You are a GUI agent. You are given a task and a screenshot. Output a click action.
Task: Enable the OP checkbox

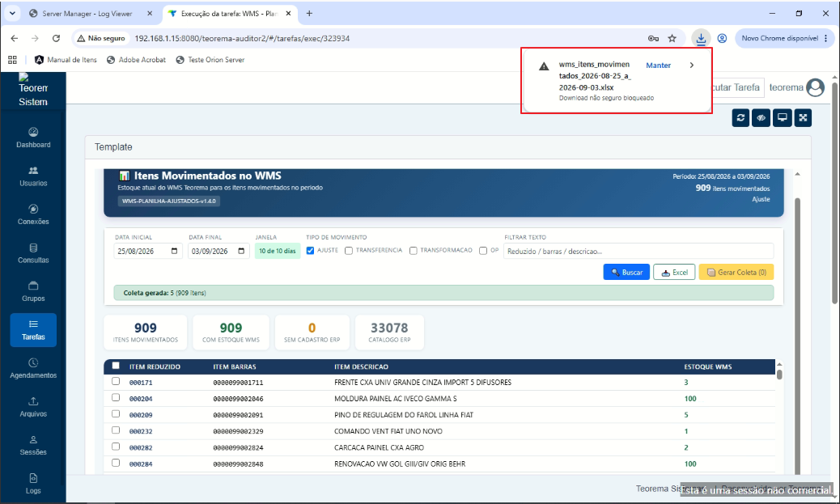[x=483, y=251]
